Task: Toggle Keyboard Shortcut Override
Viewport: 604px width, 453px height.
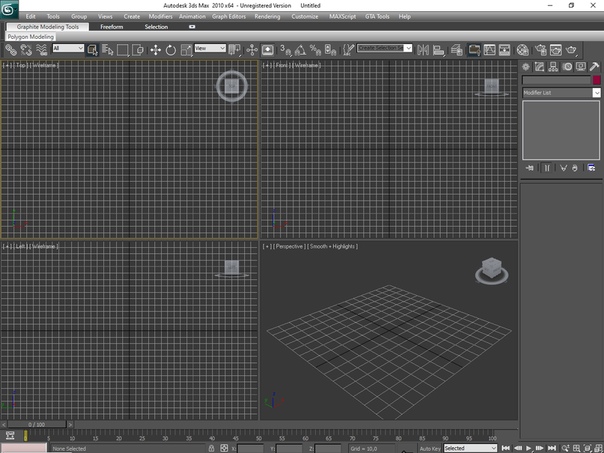Action: point(267,50)
